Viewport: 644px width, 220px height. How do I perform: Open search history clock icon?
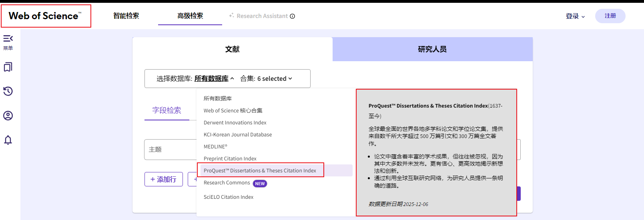pyautogui.click(x=8, y=91)
